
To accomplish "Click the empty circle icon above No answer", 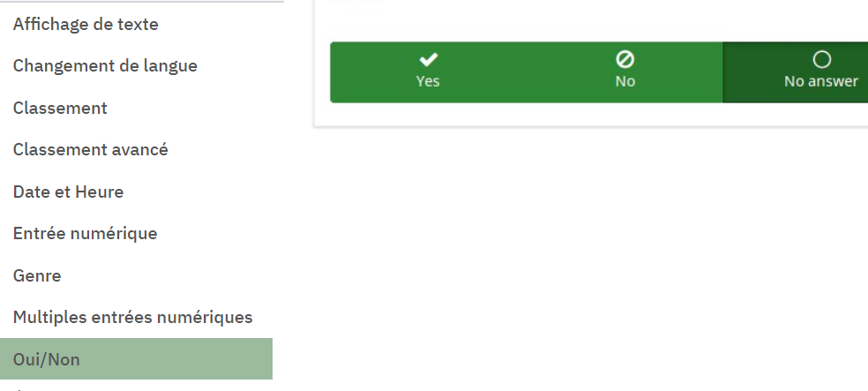I will point(821,60).
